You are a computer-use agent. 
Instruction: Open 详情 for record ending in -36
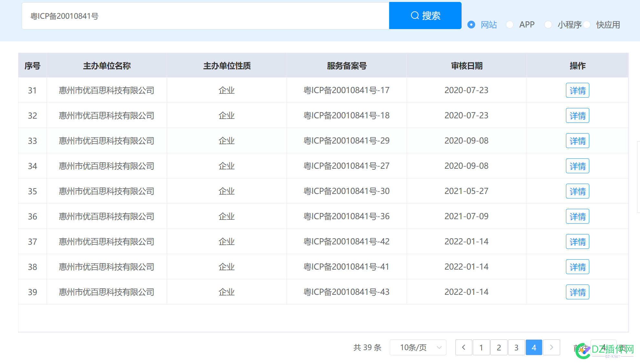coord(577,216)
